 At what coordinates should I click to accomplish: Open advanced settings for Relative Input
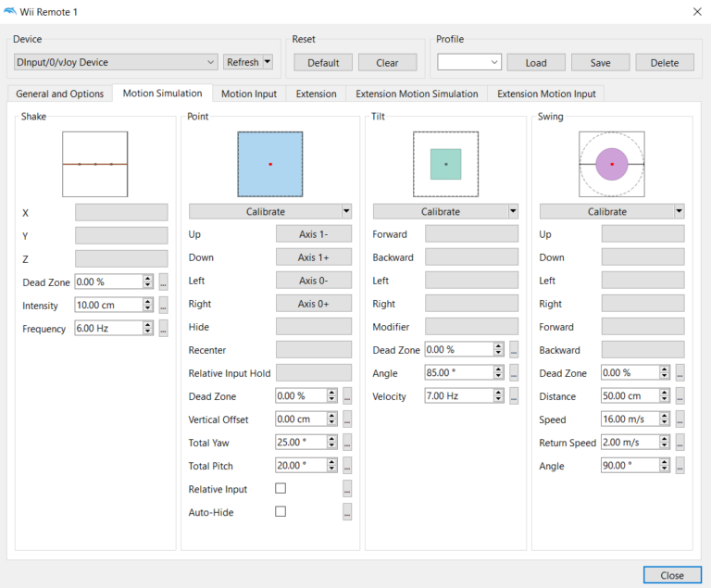tap(347, 489)
